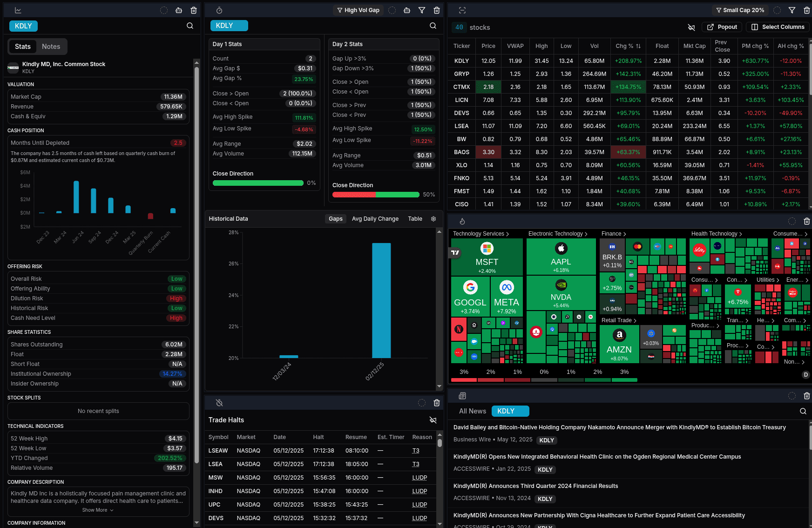Image resolution: width=812 pixels, height=528 pixels.
Task: Click the scanner icon in the stocks panel header
Action: pyautogui.click(x=462, y=10)
